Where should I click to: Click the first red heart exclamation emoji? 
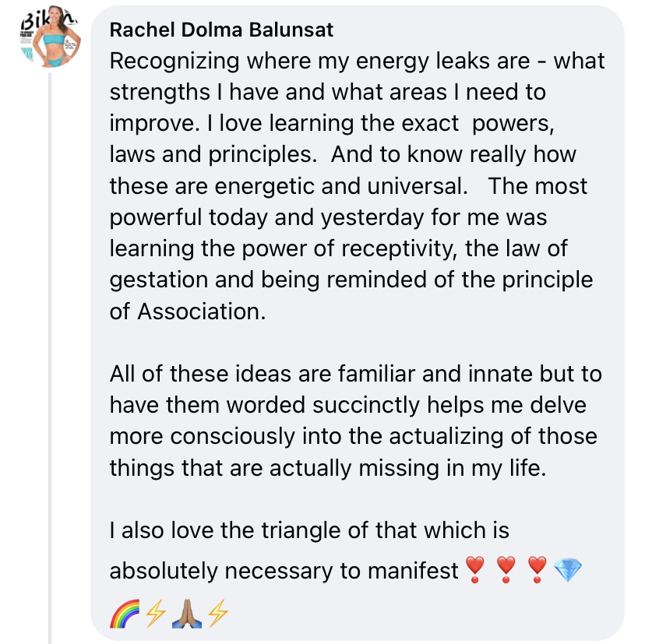point(474,572)
